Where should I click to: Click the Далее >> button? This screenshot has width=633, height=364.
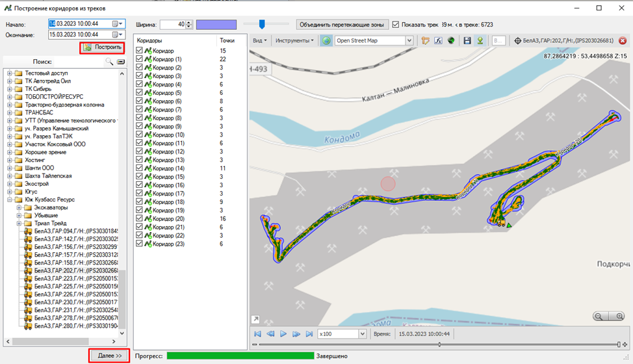(x=109, y=356)
